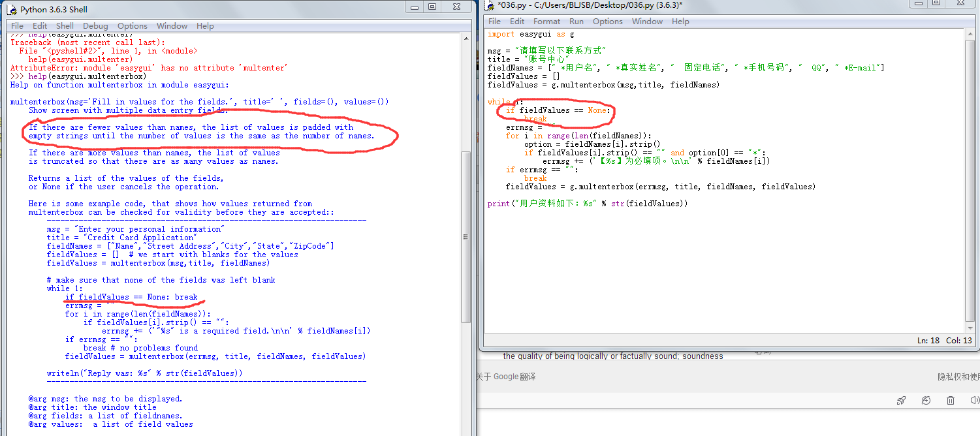The width and height of the screenshot is (980, 436).
Task: Open the Format menu in editor
Action: coord(547,21)
